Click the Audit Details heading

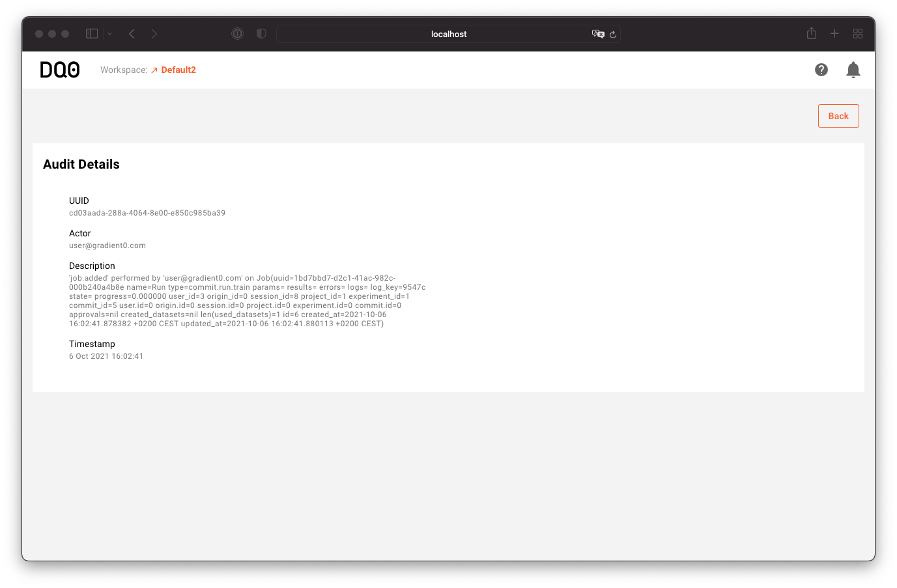[x=81, y=164]
